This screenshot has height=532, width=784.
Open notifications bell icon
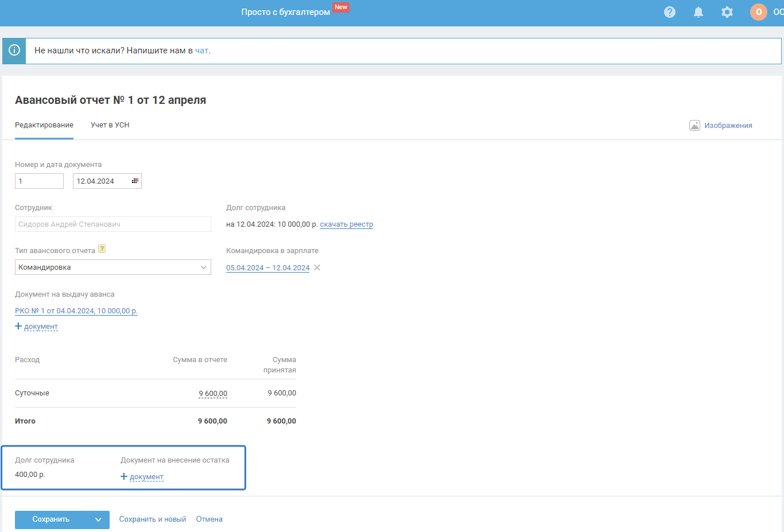click(x=698, y=12)
